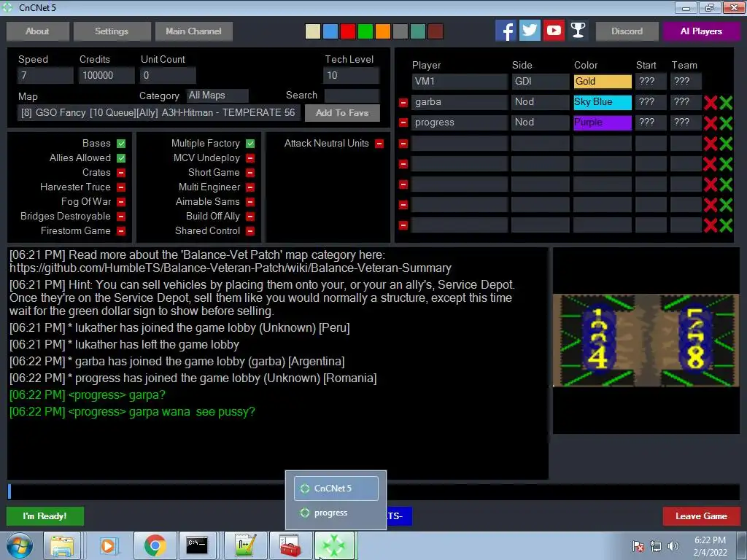Enable Short Game option
The height and width of the screenshot is (560, 747).
[250, 172]
